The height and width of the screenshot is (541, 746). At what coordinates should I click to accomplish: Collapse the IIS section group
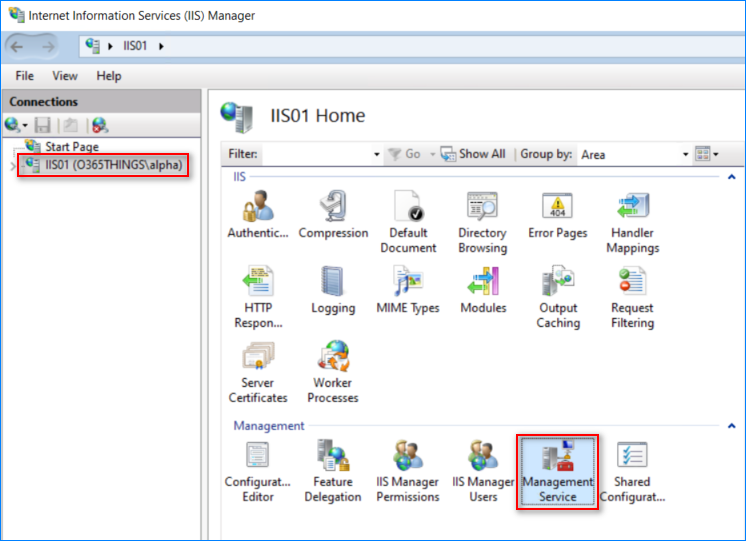732,177
